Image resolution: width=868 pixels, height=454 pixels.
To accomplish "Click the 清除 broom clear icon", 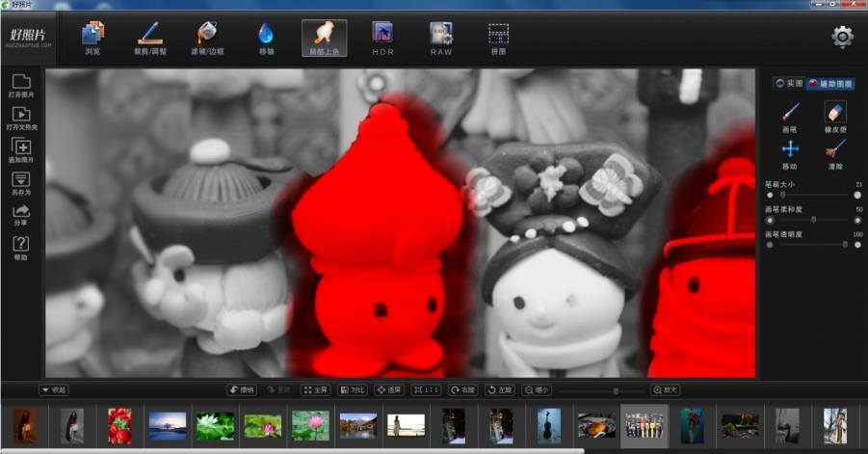I will [835, 149].
